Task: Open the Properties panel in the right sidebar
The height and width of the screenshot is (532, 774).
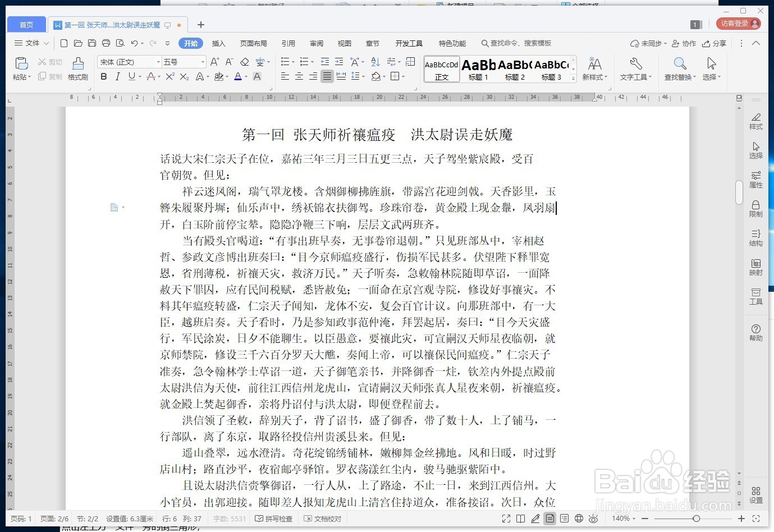Action: pyautogui.click(x=755, y=181)
